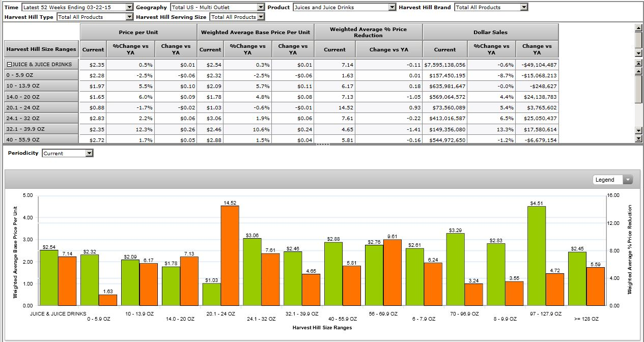
Task: Open the Geography dropdown
Action: coord(261,7)
